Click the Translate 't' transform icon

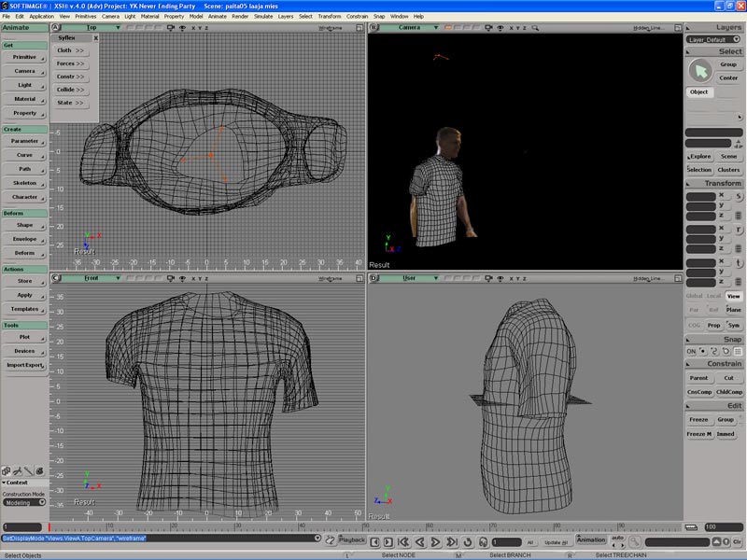(x=738, y=263)
